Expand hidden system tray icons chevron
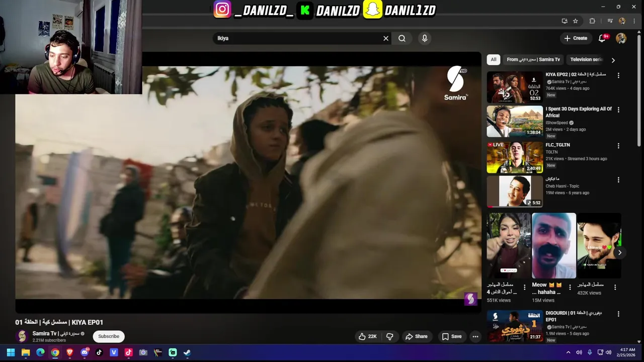This screenshot has width=644, height=362. (x=568, y=352)
